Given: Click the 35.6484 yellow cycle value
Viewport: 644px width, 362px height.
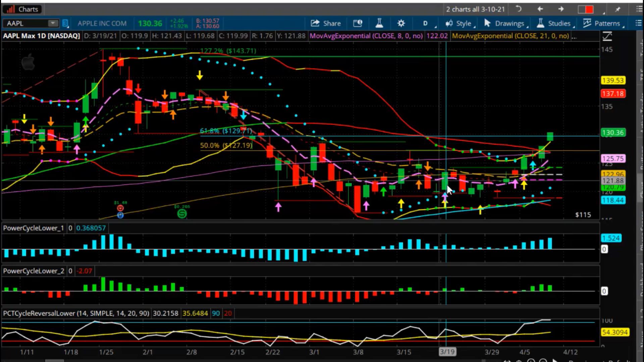Looking at the screenshot, I should [195, 313].
